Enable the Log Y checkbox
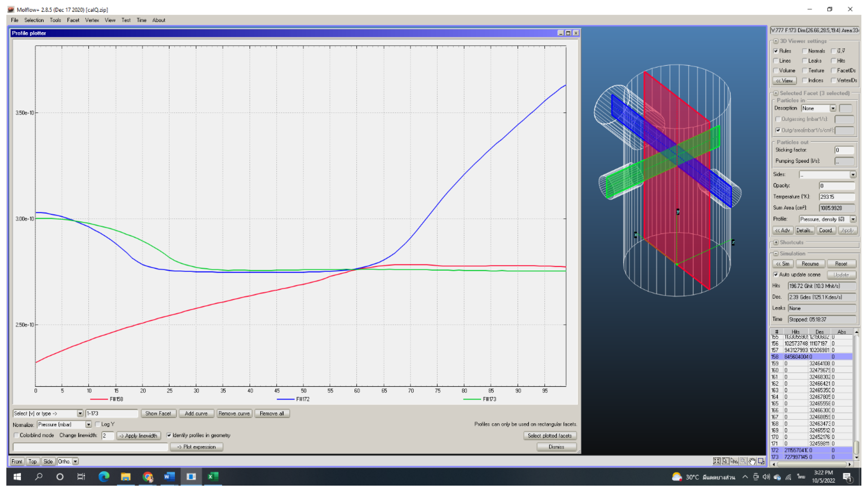 98,424
